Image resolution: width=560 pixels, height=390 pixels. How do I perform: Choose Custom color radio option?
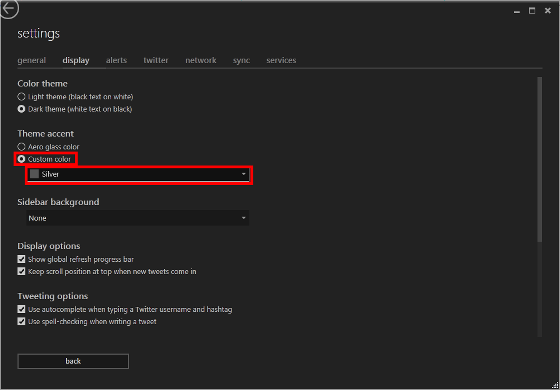tap(21, 159)
